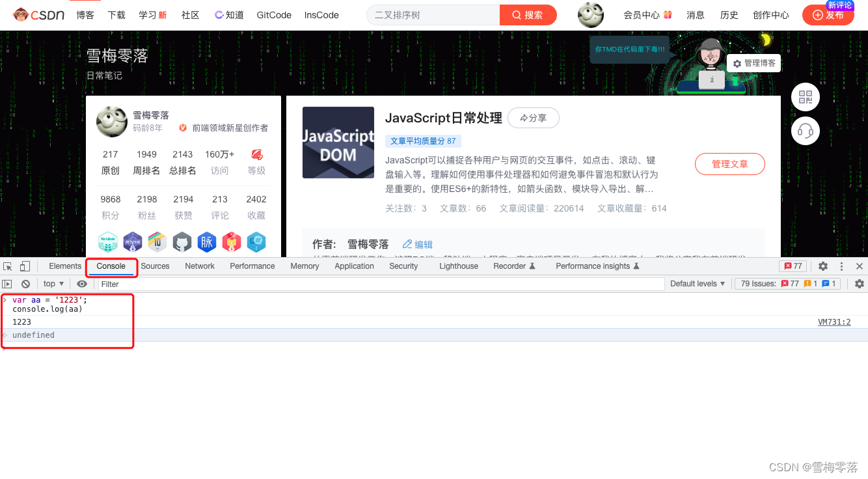Open the VM731:2 source link
868x479 pixels.
coord(834,322)
